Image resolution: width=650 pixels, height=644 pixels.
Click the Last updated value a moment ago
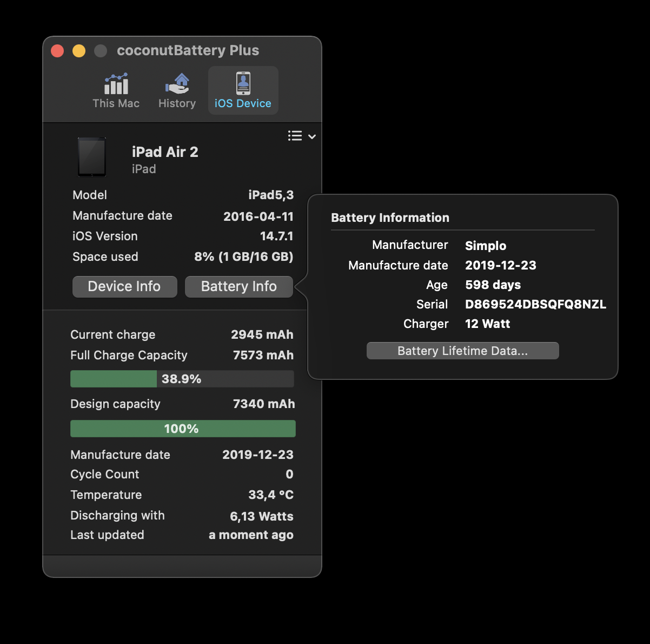point(251,535)
